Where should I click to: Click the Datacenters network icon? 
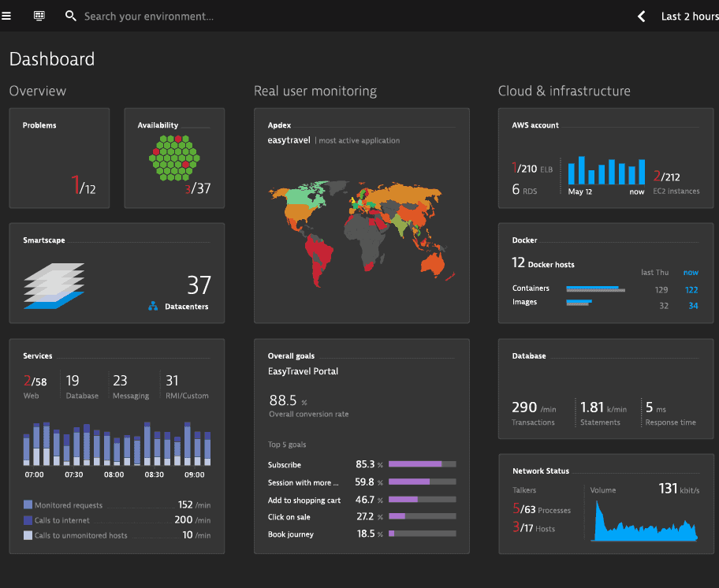pos(153,306)
